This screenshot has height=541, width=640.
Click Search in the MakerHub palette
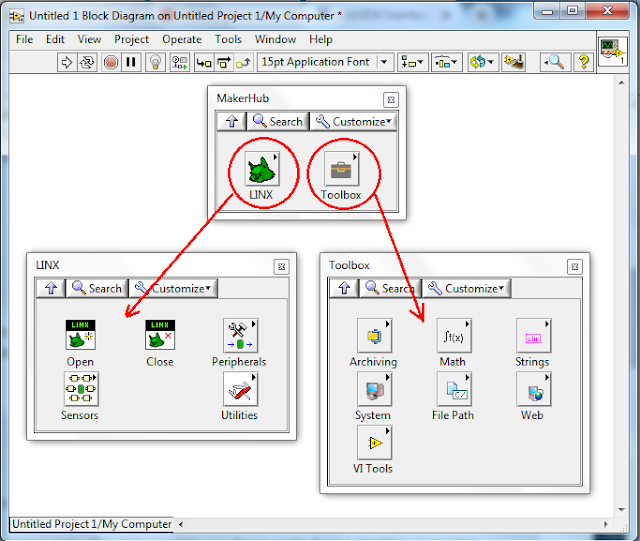[278, 121]
